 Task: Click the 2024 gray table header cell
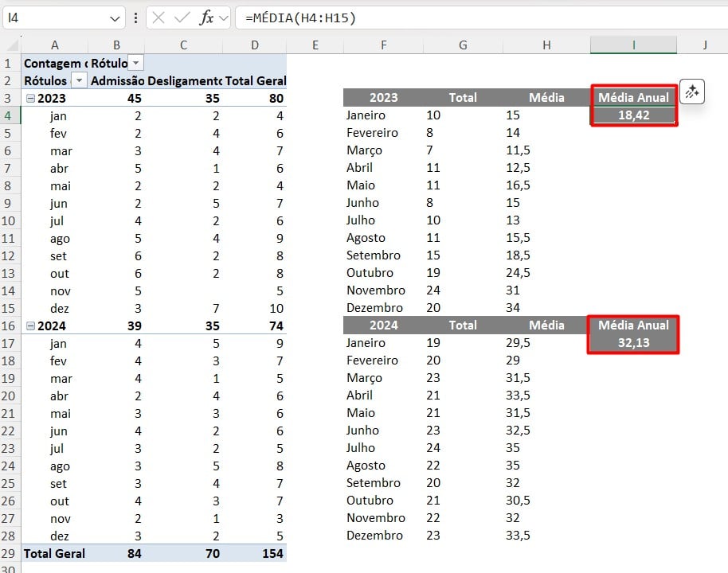click(x=383, y=325)
